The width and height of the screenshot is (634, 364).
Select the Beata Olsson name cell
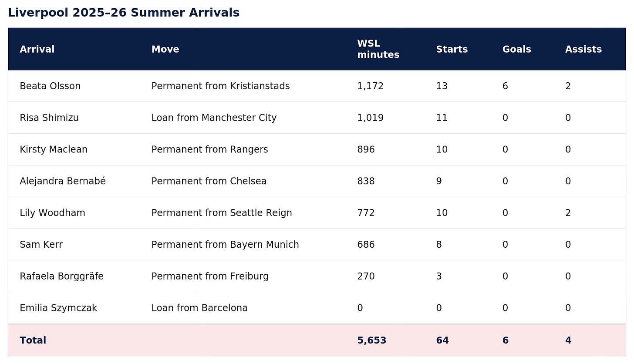[50, 86]
